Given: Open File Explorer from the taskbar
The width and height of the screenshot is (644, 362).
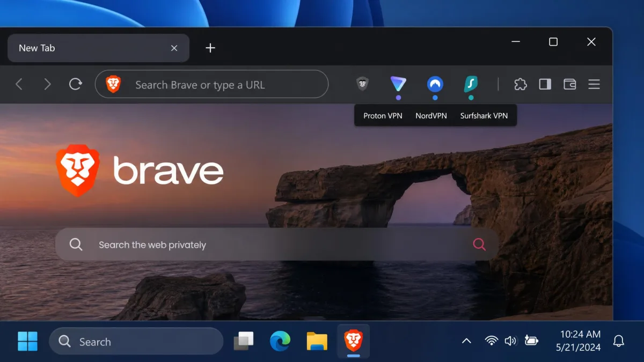Looking at the screenshot, I should point(317,341).
